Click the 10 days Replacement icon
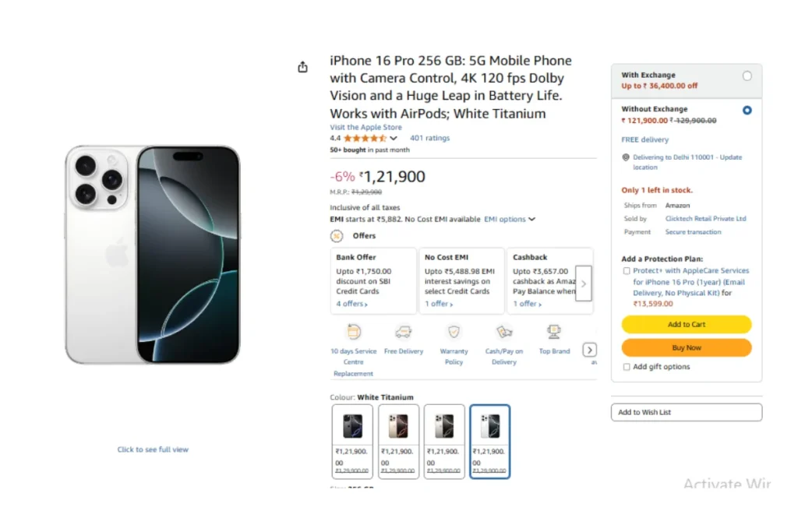The width and height of the screenshot is (798, 532). point(354,331)
